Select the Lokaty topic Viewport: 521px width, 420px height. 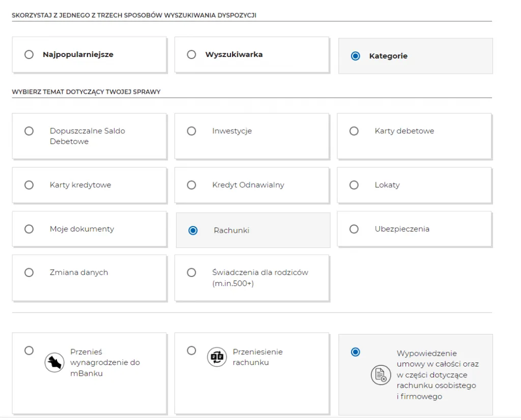tap(354, 185)
